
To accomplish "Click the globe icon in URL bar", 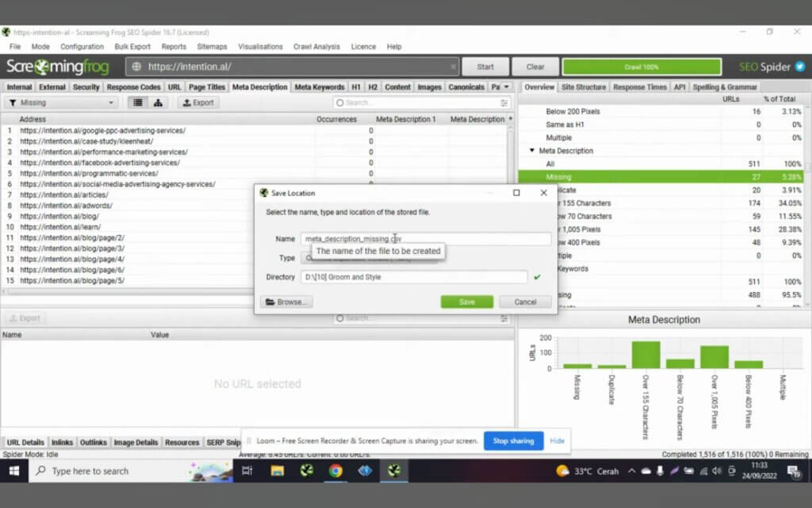I will pos(136,67).
